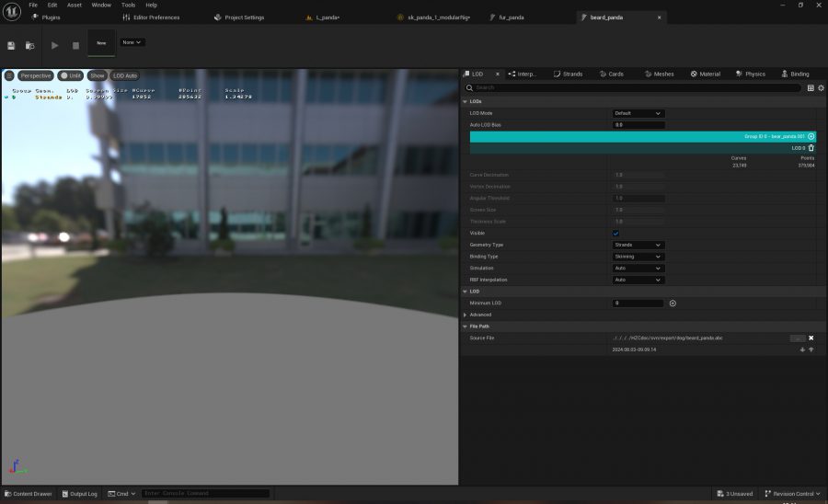The width and height of the screenshot is (828, 504).
Task: Open the viewport Show menu
Action: click(x=98, y=76)
